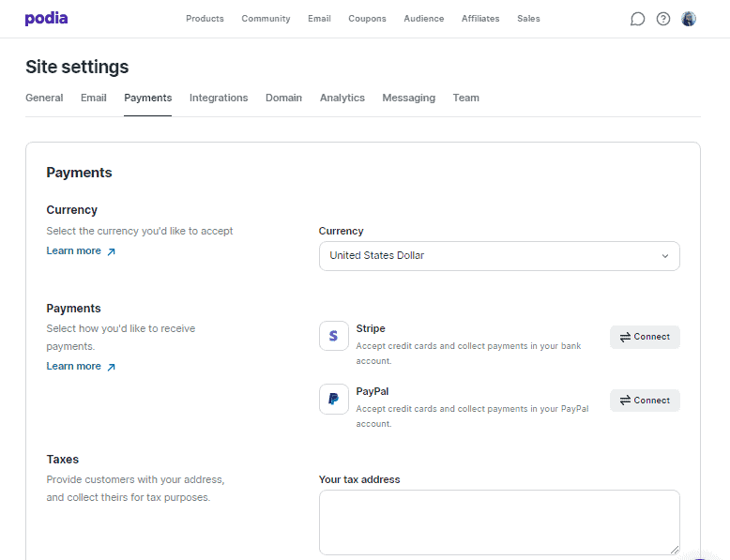Click the Podia logo
This screenshot has height=560, width=730.
pos(46,19)
